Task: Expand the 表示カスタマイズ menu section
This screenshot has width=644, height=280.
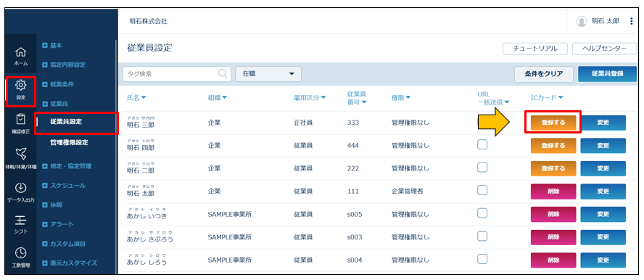Action: [70, 263]
